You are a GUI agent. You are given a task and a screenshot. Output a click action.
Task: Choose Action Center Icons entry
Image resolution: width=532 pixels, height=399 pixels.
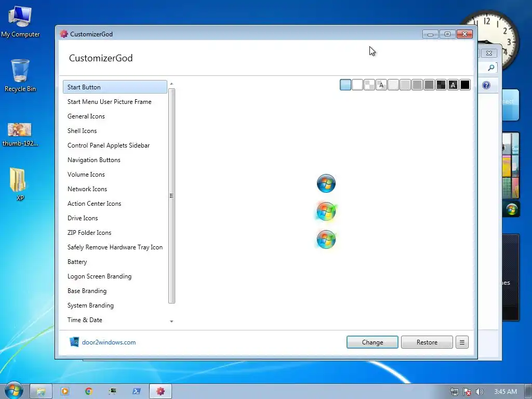click(x=115, y=204)
